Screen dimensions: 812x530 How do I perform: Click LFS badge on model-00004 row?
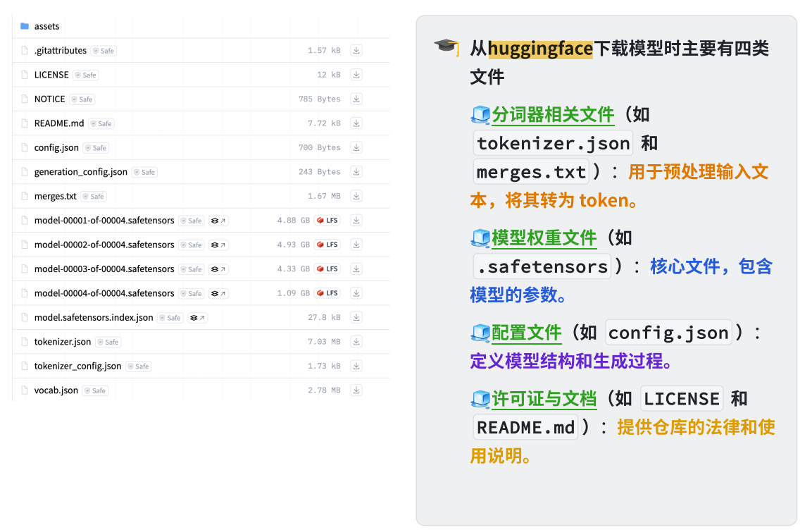(x=327, y=293)
